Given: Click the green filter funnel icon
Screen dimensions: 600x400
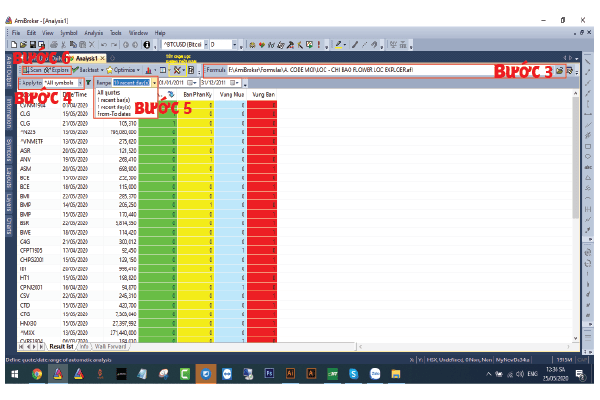Looking at the screenshot, I should (88, 83).
